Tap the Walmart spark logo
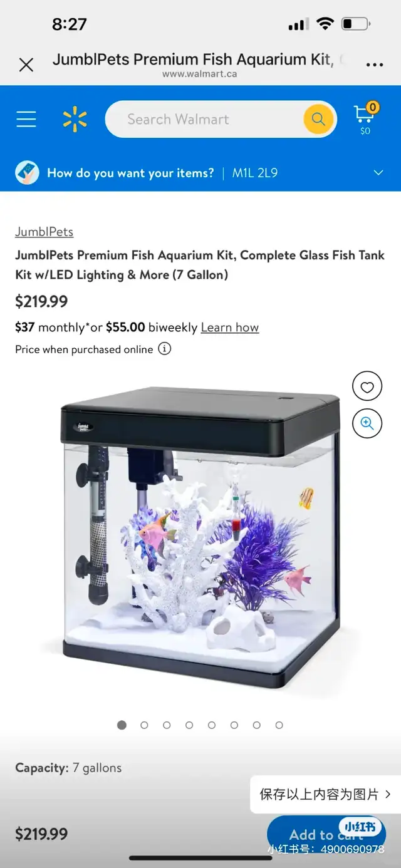 [x=75, y=119]
